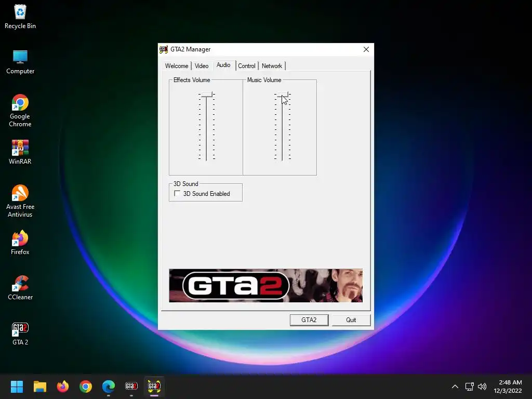Launch Chrome from the taskbar
The width and height of the screenshot is (532, 399).
point(86,387)
